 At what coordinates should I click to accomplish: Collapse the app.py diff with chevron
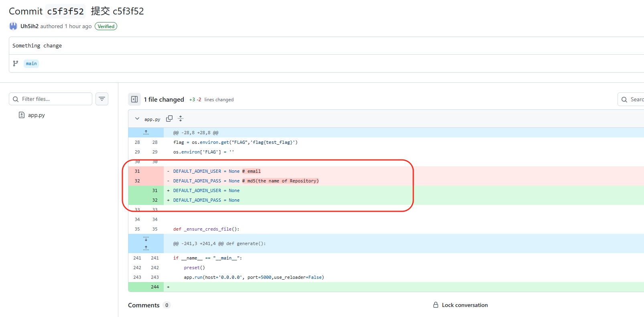tap(137, 119)
